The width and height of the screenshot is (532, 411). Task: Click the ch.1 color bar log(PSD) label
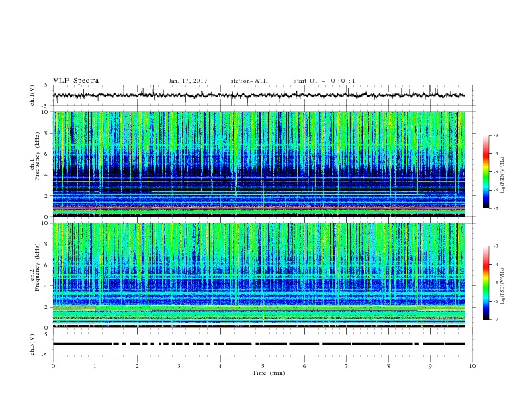click(x=503, y=175)
